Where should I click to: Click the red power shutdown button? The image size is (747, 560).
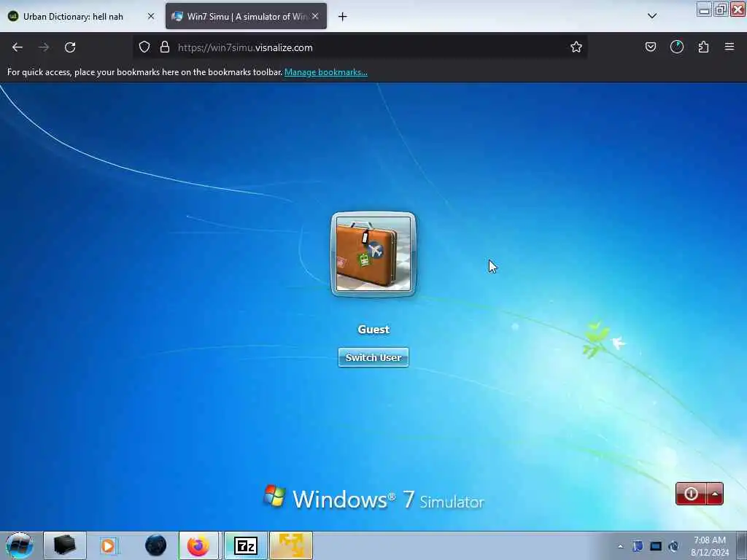coord(691,494)
